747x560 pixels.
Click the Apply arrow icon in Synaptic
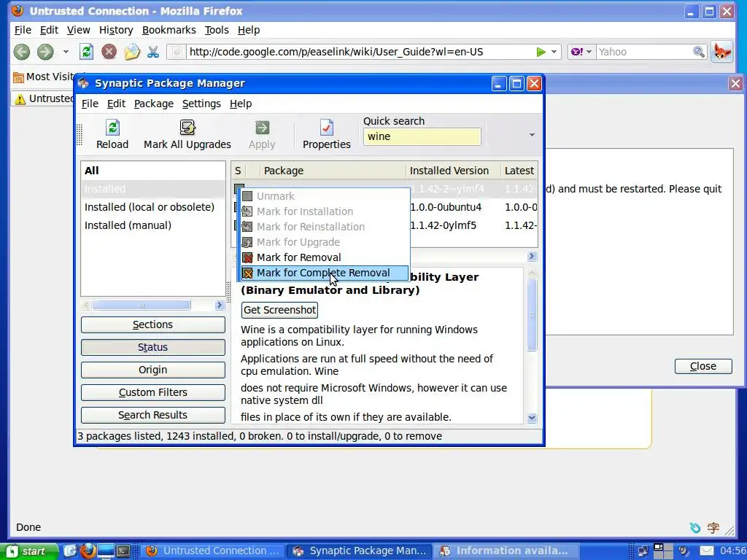click(262, 128)
